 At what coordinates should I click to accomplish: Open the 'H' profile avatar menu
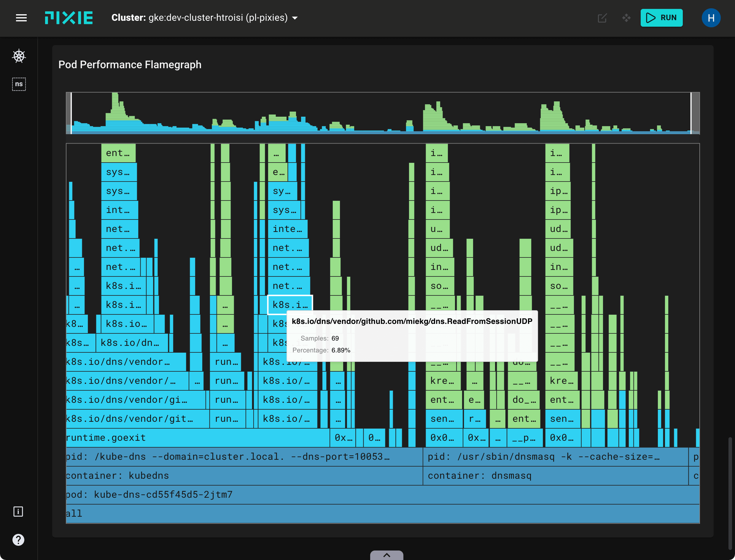pos(711,18)
